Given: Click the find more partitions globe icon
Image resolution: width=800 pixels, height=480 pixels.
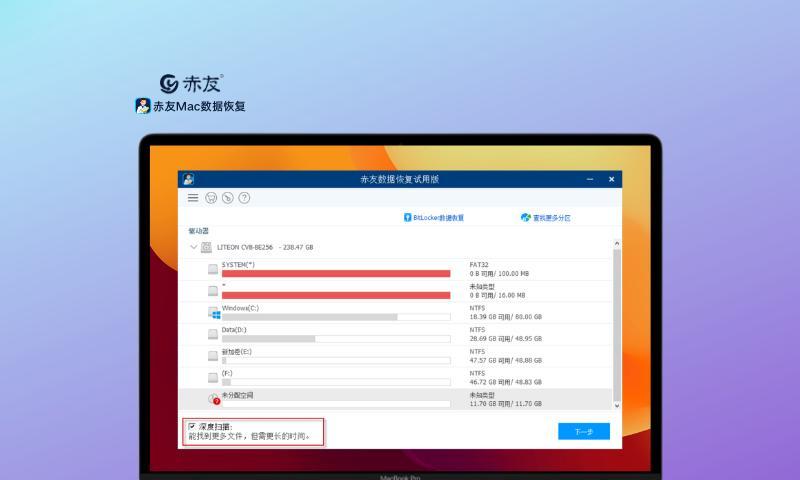Looking at the screenshot, I should tap(526, 218).
